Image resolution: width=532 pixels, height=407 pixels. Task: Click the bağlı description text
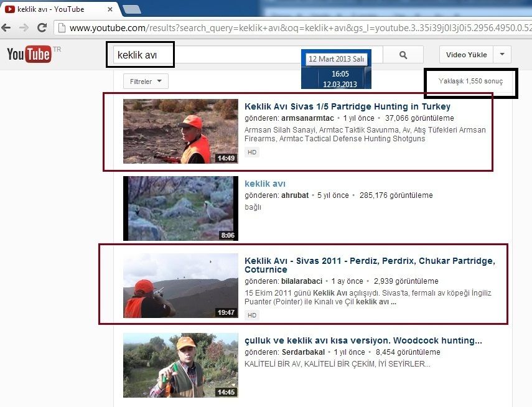point(253,207)
